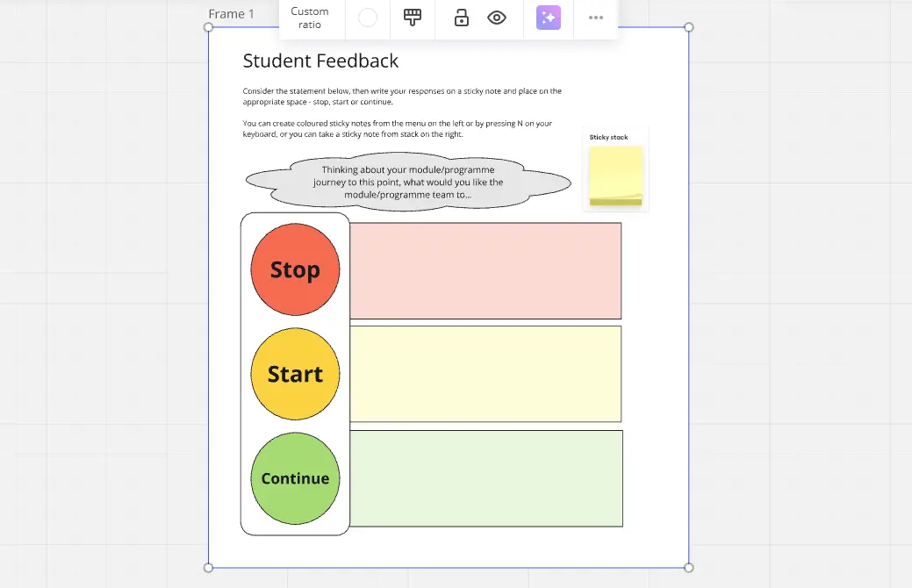Image resolution: width=912 pixels, height=588 pixels.
Task: Open the more options ellipsis menu
Action: click(596, 18)
